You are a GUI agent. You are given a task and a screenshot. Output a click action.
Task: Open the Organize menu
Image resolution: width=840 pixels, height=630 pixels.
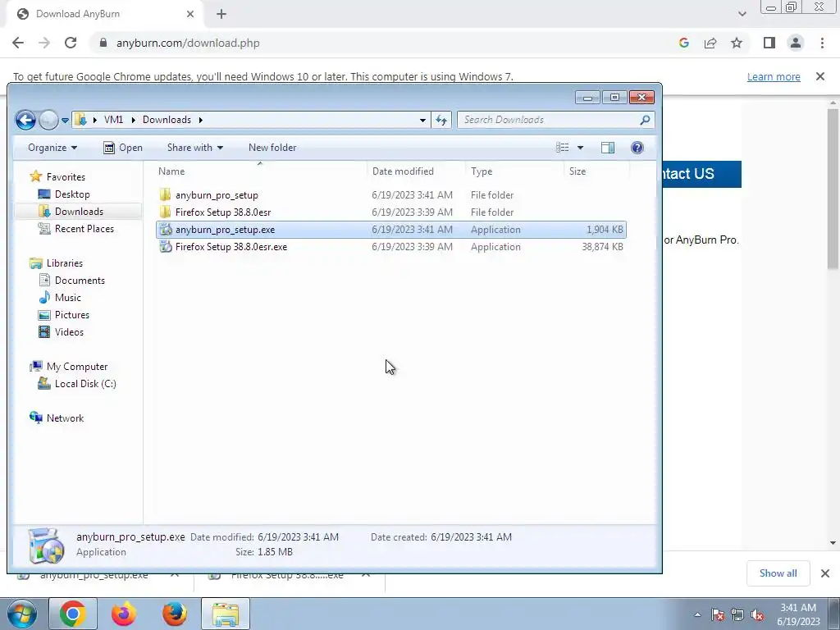52,148
